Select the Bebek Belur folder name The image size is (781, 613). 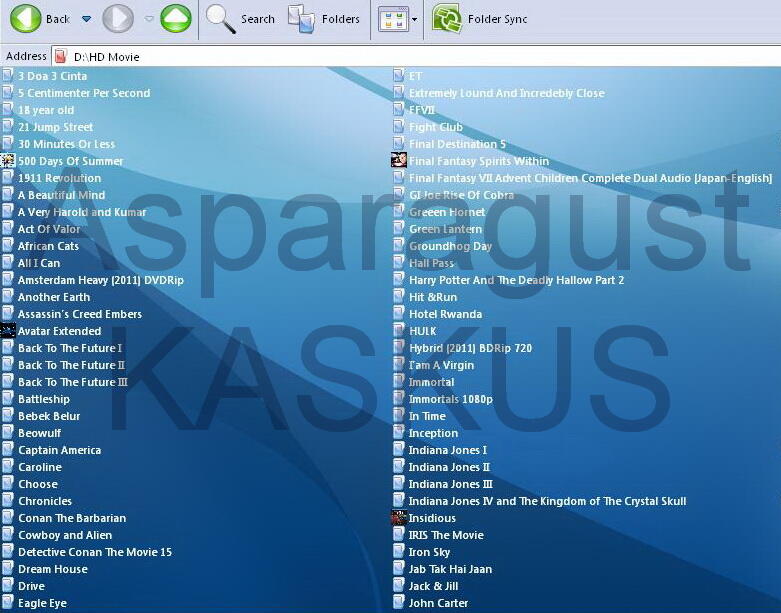(49, 416)
